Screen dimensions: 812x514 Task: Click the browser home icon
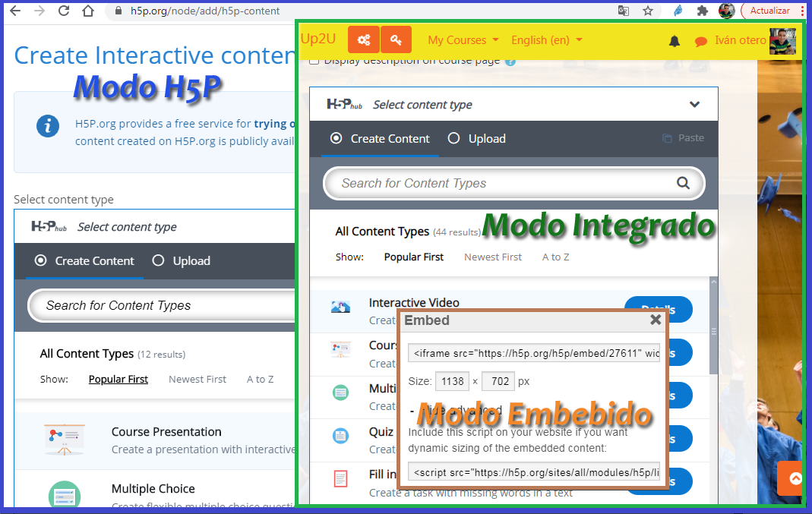click(x=88, y=11)
